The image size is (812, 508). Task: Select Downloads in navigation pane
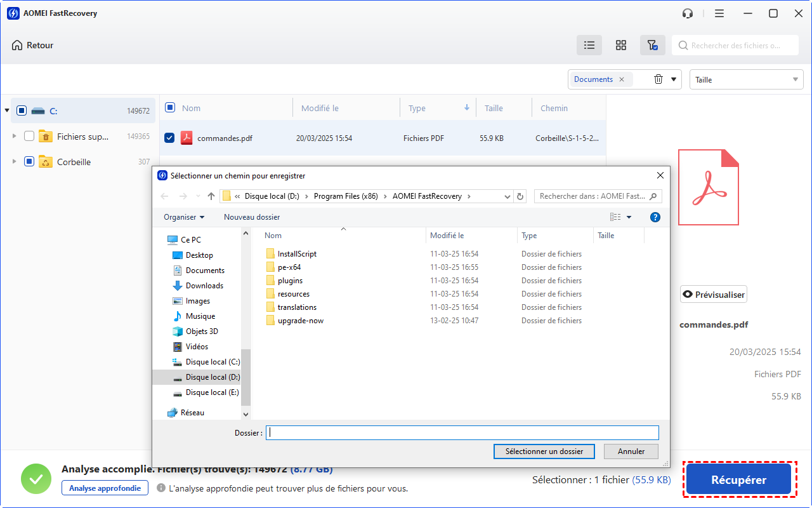[x=198, y=286]
